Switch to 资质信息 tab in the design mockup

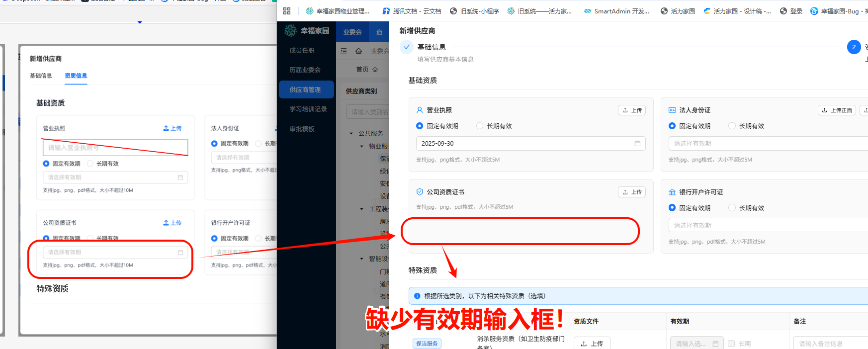click(76, 76)
